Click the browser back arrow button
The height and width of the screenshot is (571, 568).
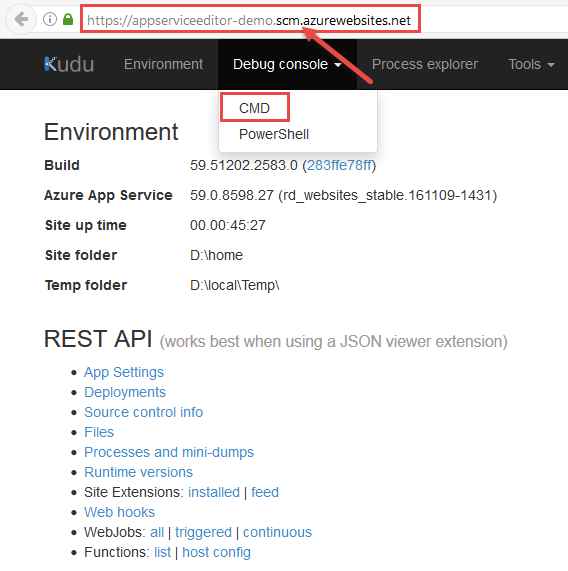[x=21, y=19]
